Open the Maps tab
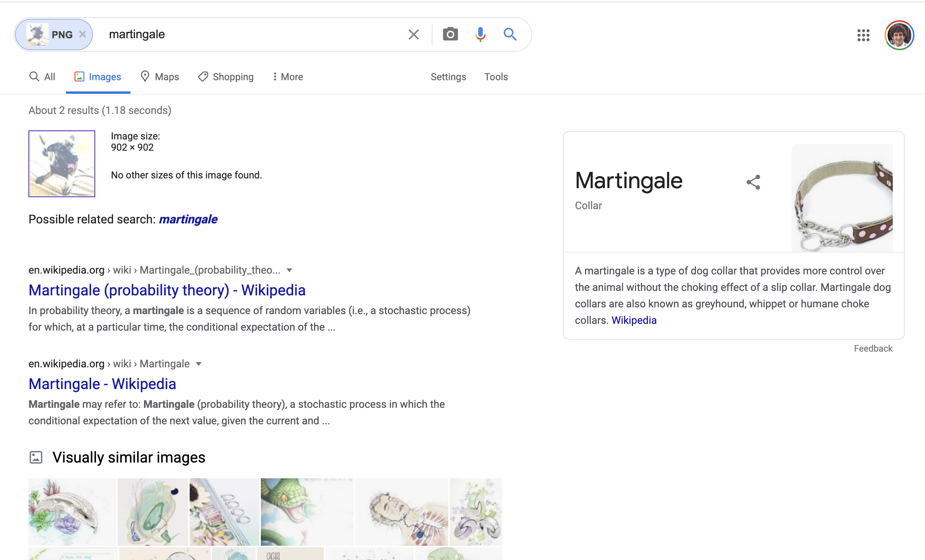Screen dimensions: 925x560 point(160,76)
